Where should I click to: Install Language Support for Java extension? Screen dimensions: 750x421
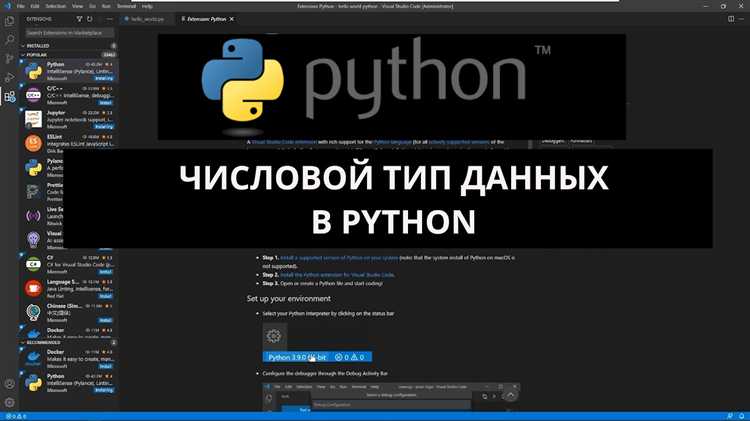(x=105, y=296)
